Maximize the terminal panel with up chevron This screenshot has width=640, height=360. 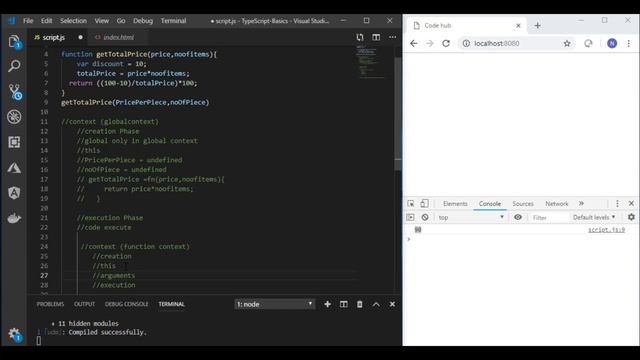[x=376, y=304]
